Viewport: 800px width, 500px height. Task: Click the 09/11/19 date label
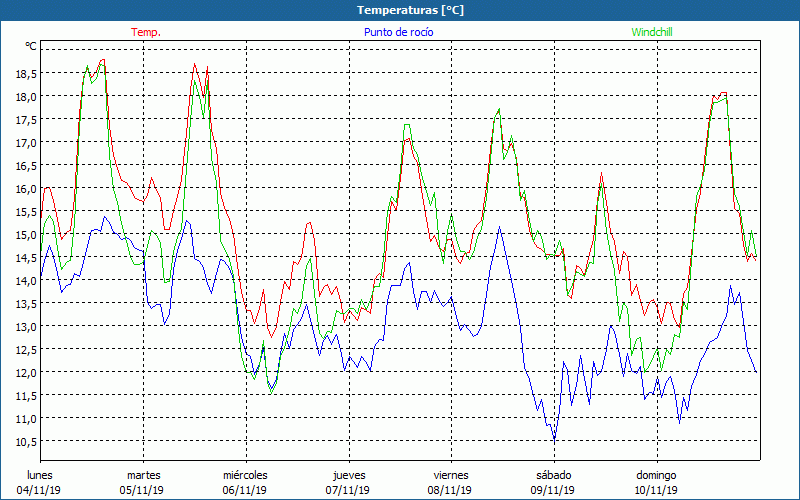point(553,490)
